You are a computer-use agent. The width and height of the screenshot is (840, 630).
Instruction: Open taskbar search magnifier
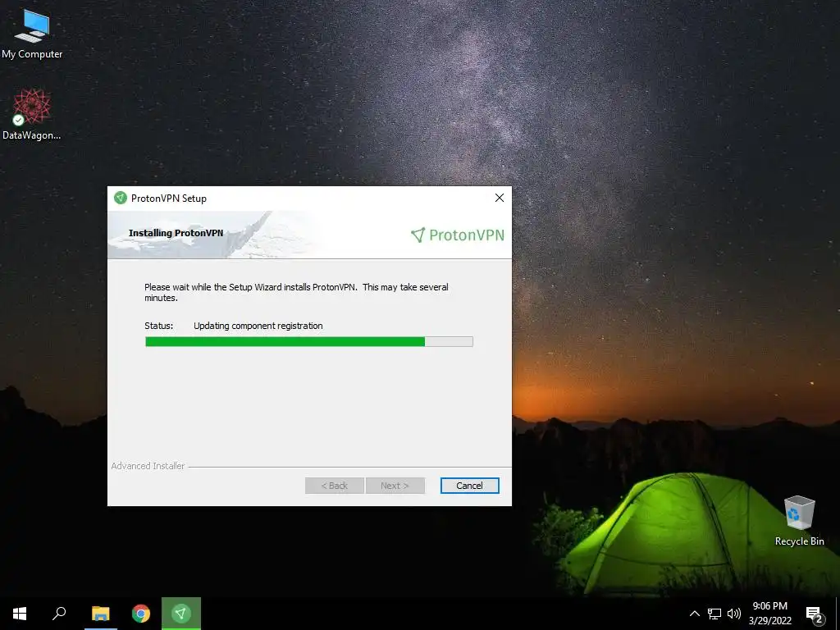59,614
